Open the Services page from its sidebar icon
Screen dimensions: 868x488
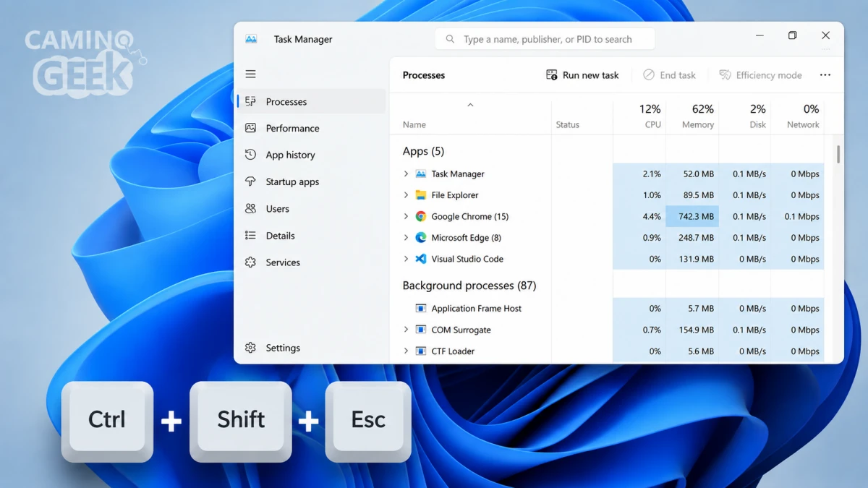250,262
